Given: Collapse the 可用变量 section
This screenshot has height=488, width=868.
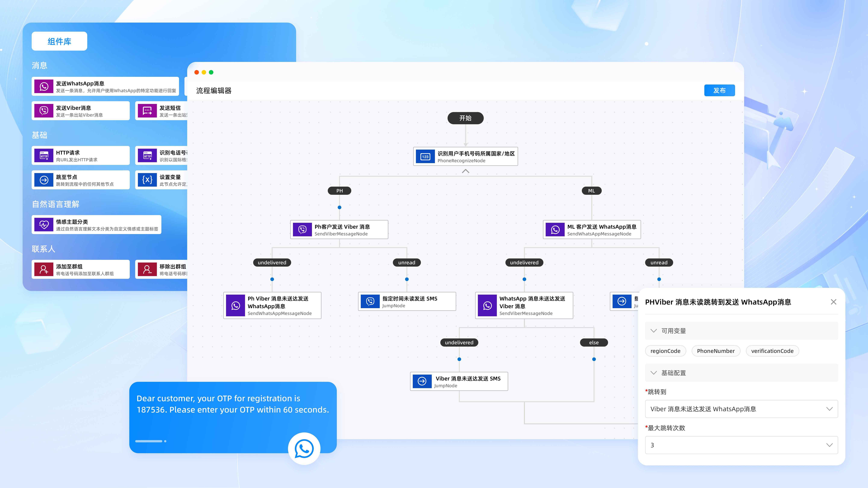Looking at the screenshot, I should [654, 331].
